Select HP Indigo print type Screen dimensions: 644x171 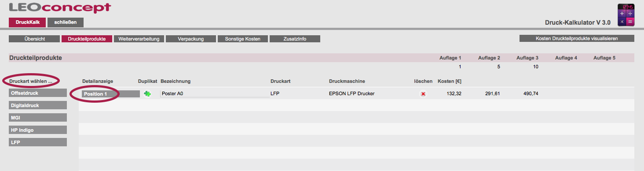[x=38, y=130]
